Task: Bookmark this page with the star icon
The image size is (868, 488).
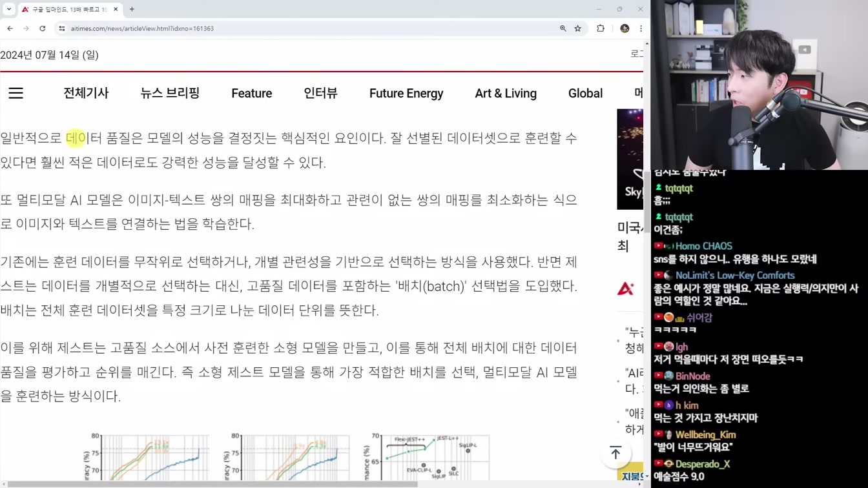Action: 578,28
